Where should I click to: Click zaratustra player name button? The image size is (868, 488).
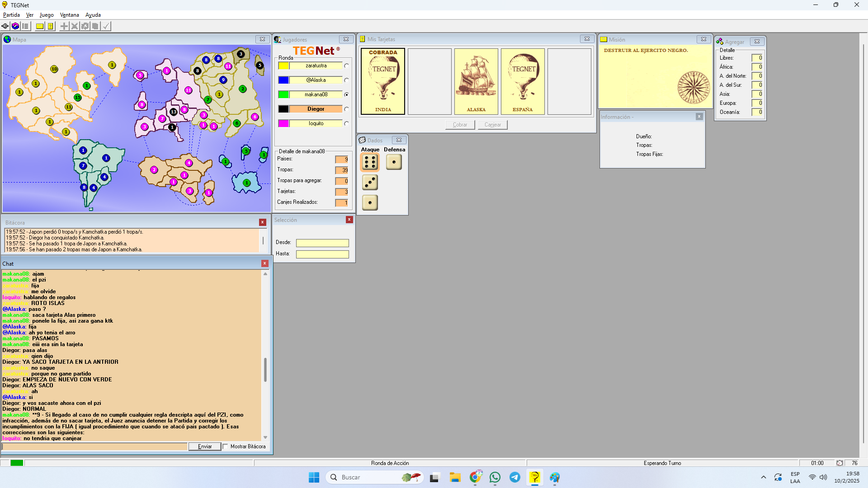316,66
